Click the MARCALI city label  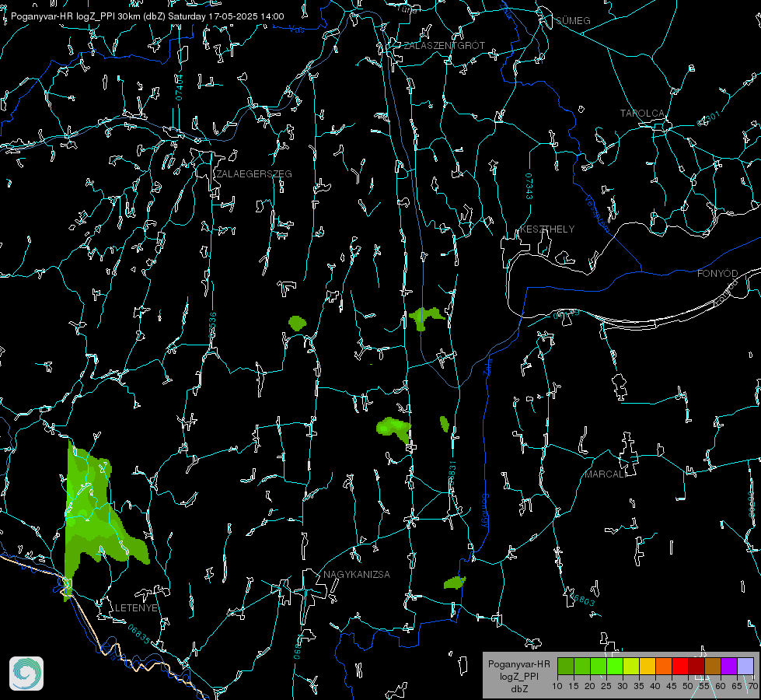point(606,474)
